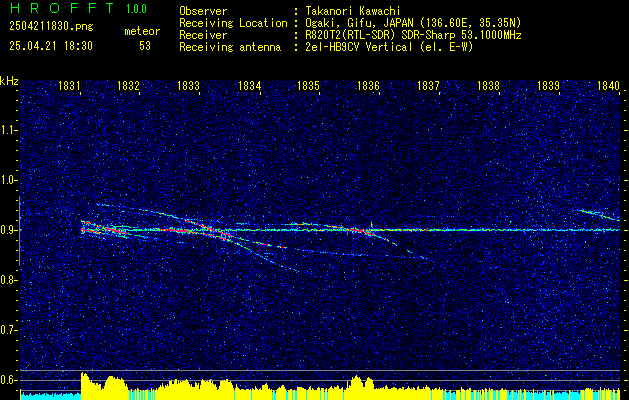Click the Receiving antenna label
Viewport: 629px width, 400px height.
230,47
